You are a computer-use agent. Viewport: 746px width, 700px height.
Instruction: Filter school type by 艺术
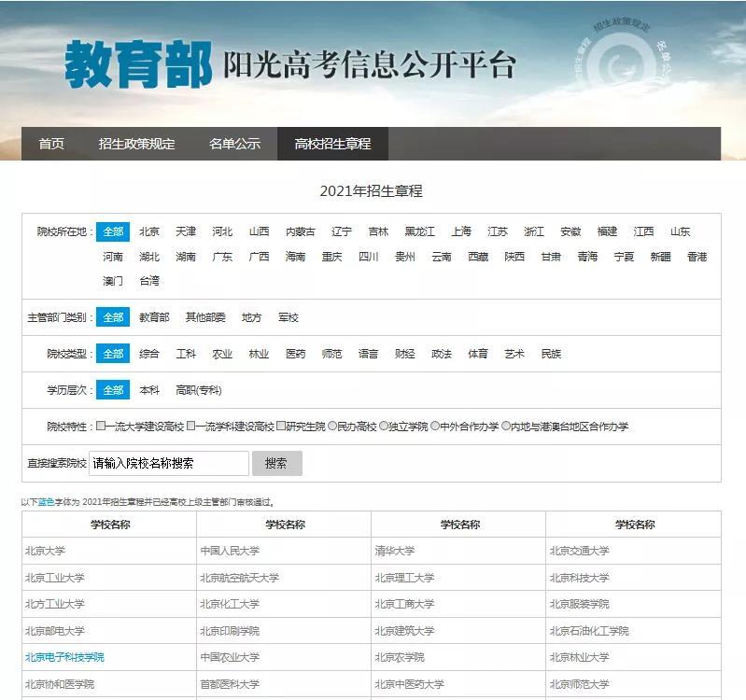click(x=514, y=354)
